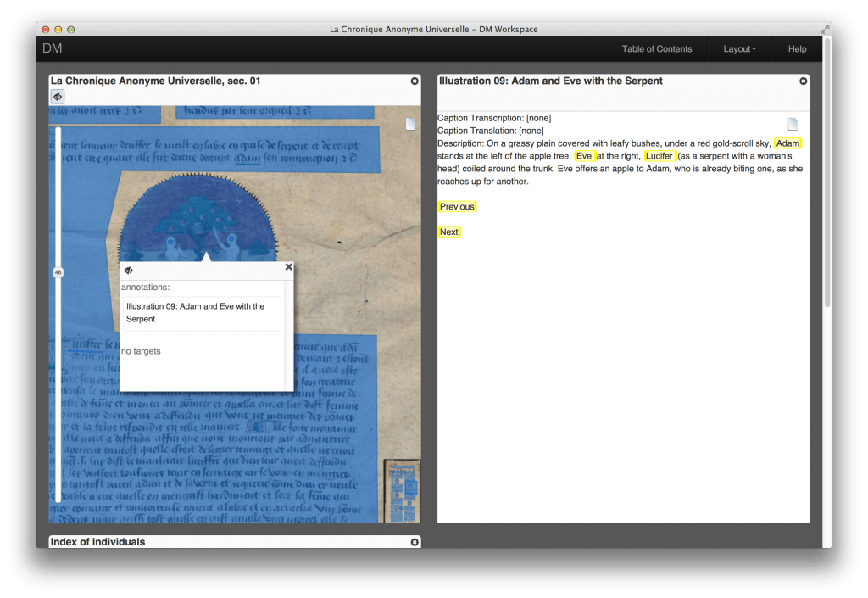Image resolution: width=868 pixels, height=598 pixels.
Task: Click the 'annotations:' label in popup
Action: tap(146, 288)
